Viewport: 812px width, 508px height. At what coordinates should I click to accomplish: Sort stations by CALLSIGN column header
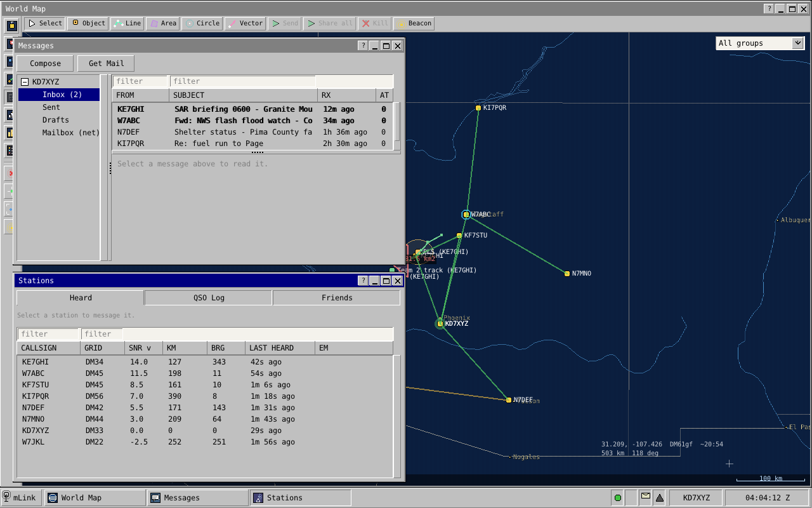point(49,348)
